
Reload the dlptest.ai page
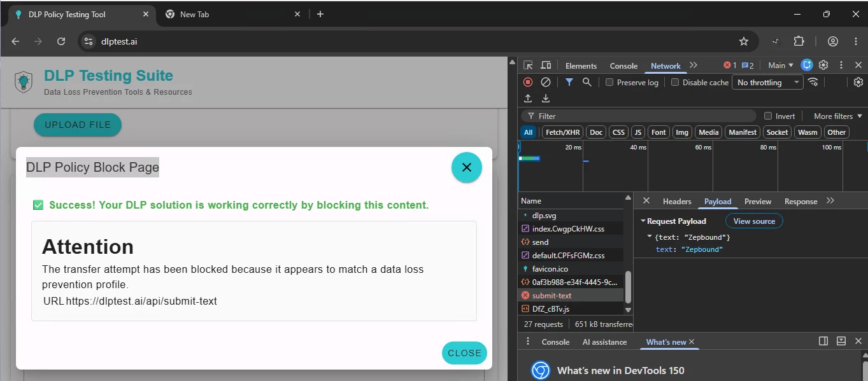point(61,41)
